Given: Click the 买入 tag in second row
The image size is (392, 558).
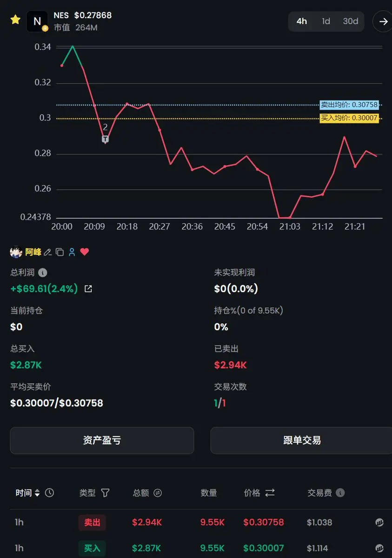Looking at the screenshot, I should [x=92, y=548].
